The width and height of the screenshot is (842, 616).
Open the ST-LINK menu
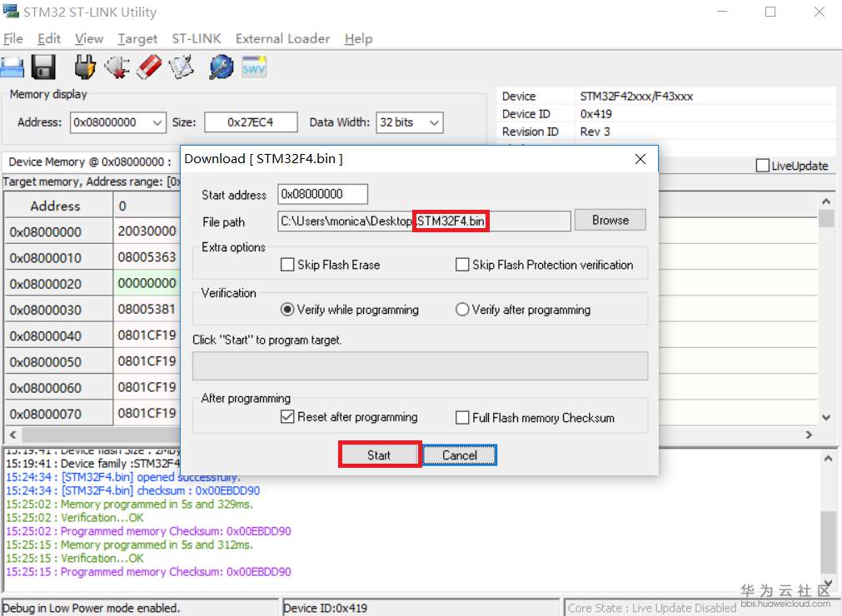click(197, 38)
